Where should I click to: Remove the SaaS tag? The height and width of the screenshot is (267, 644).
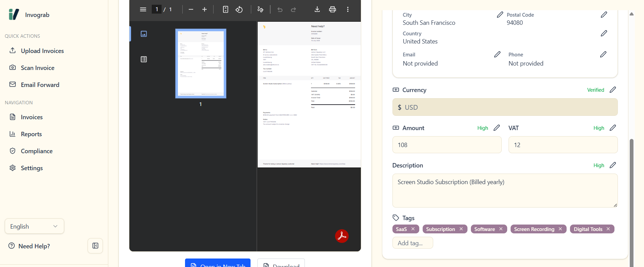[413, 229]
